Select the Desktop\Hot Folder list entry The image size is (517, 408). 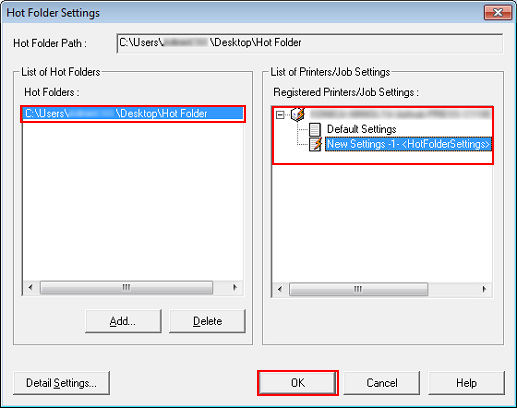[133, 114]
